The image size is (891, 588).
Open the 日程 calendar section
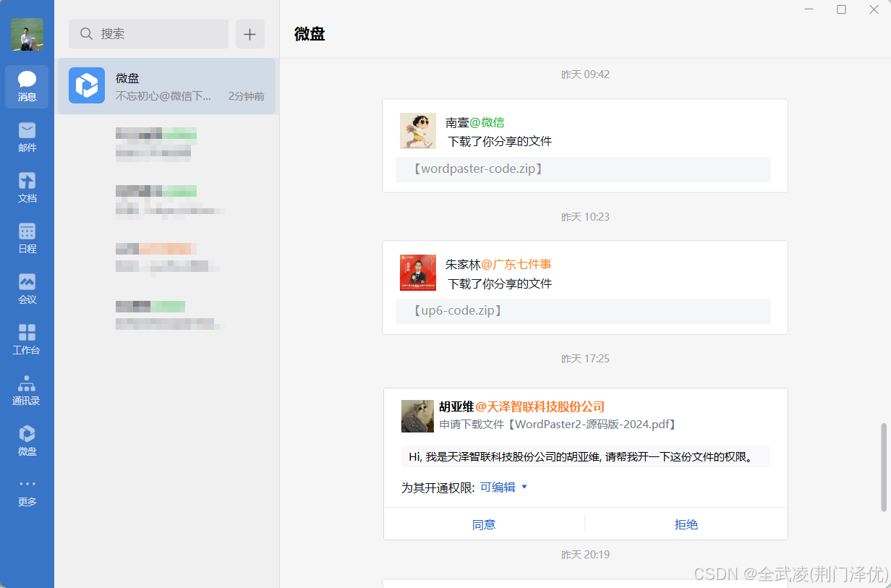point(27,239)
